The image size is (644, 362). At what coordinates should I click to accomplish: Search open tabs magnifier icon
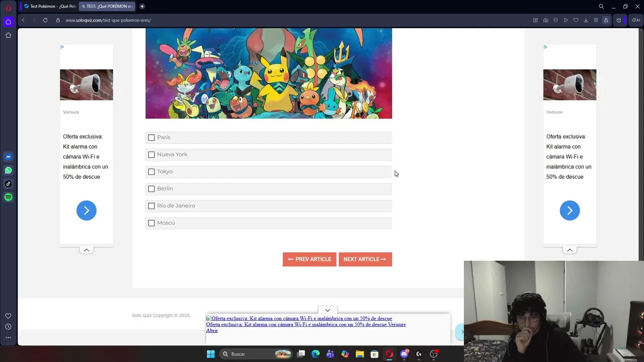point(601,7)
